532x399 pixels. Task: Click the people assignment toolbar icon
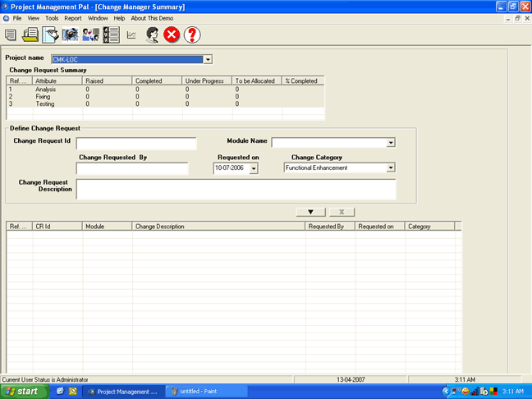(91, 34)
